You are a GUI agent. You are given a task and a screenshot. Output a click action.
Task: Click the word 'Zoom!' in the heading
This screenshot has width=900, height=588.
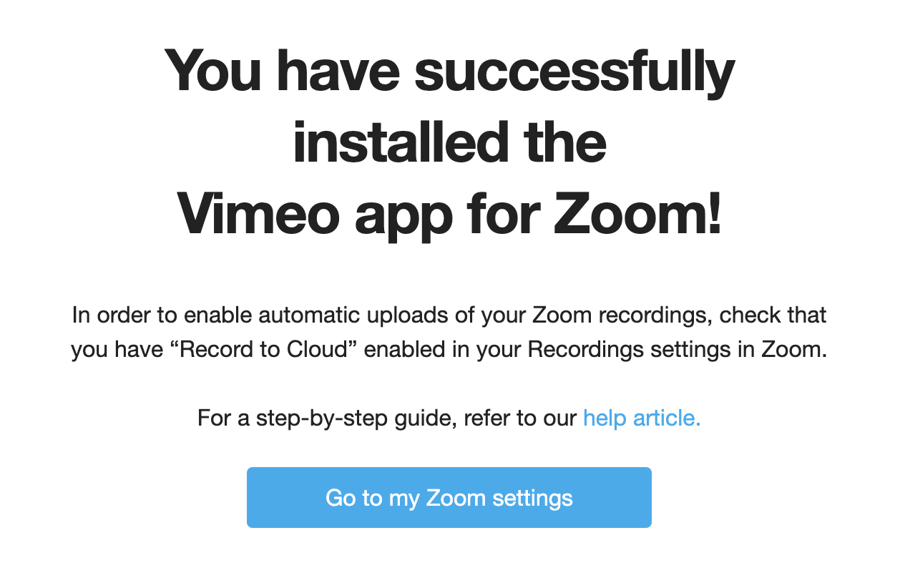637,213
